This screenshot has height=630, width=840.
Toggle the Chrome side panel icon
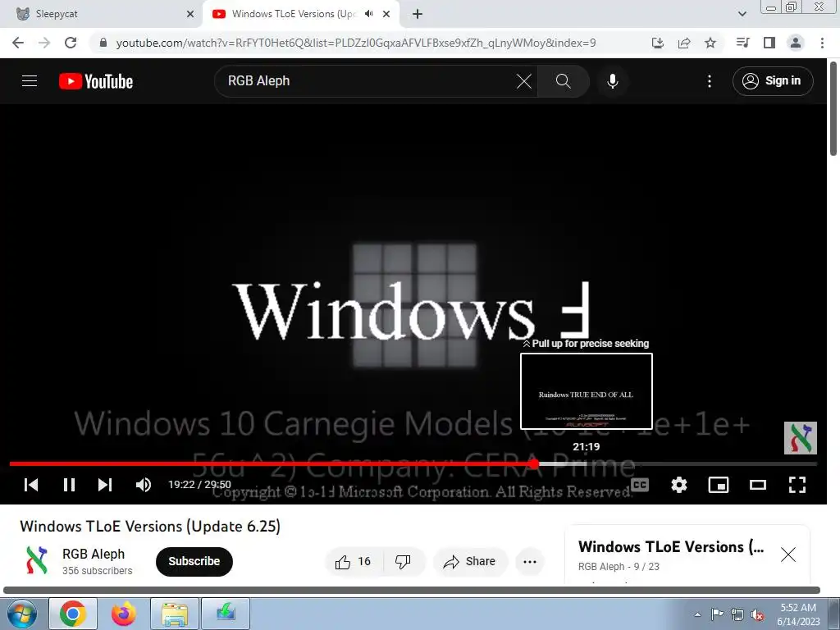pos(769,43)
